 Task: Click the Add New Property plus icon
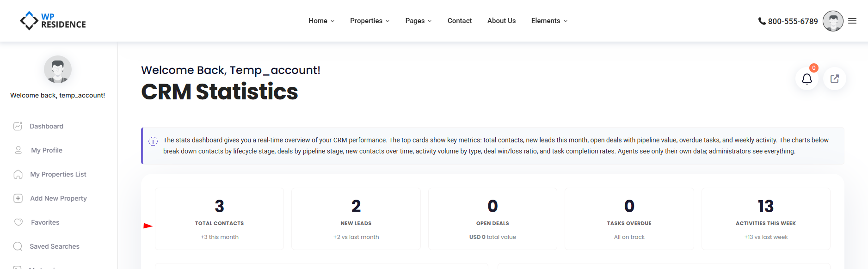(18, 198)
